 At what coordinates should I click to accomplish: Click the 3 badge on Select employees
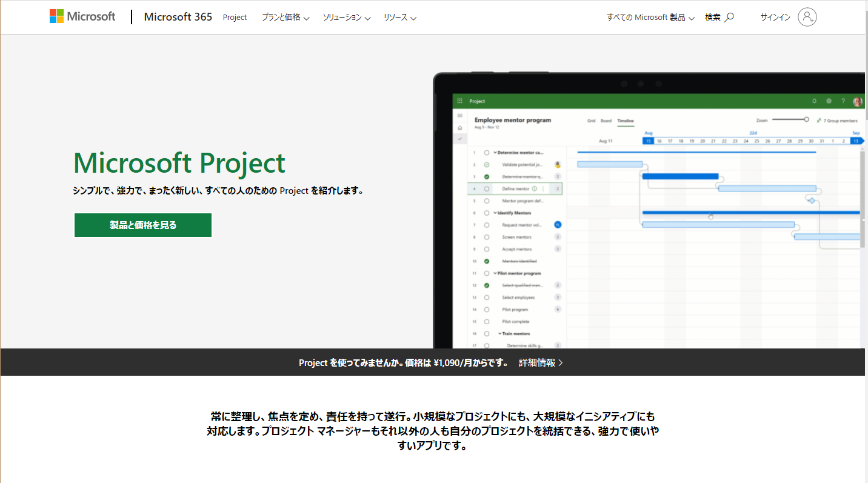pos(558,298)
